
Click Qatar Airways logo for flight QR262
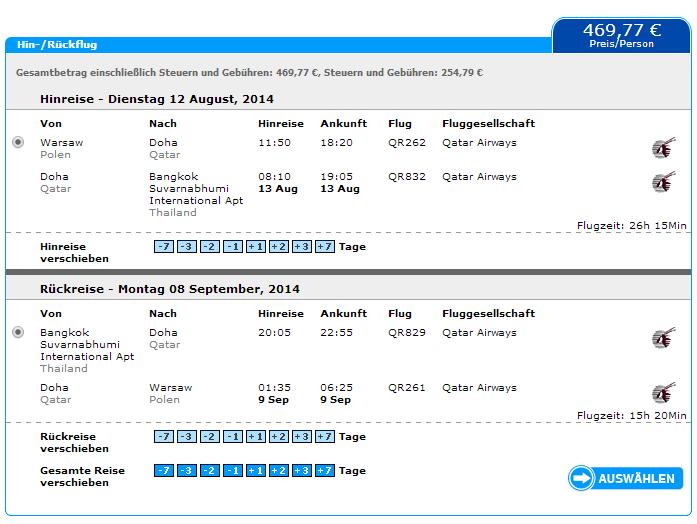664,148
